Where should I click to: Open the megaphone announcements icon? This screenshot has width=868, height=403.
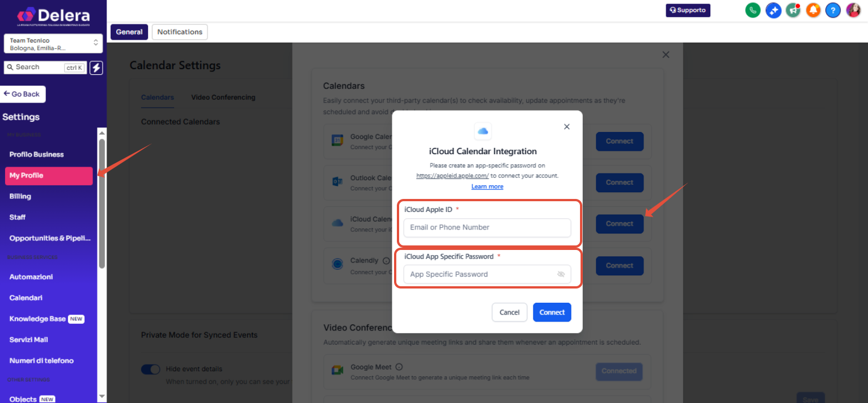click(793, 10)
